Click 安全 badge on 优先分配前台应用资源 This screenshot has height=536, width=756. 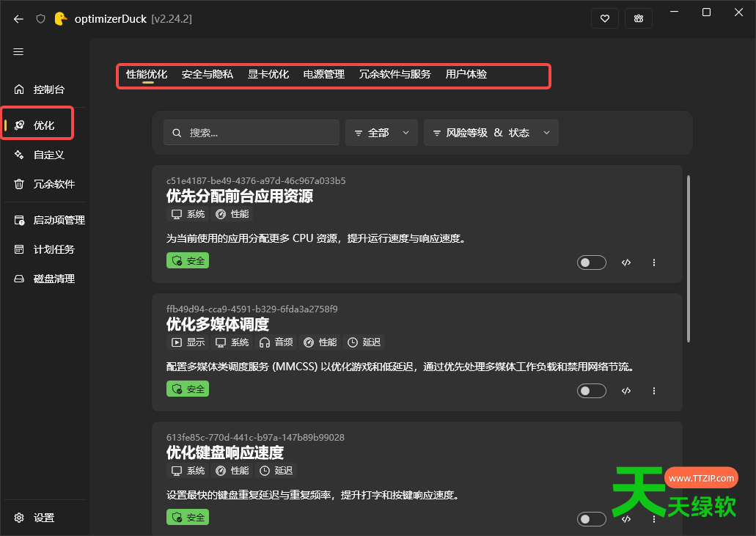click(x=188, y=261)
